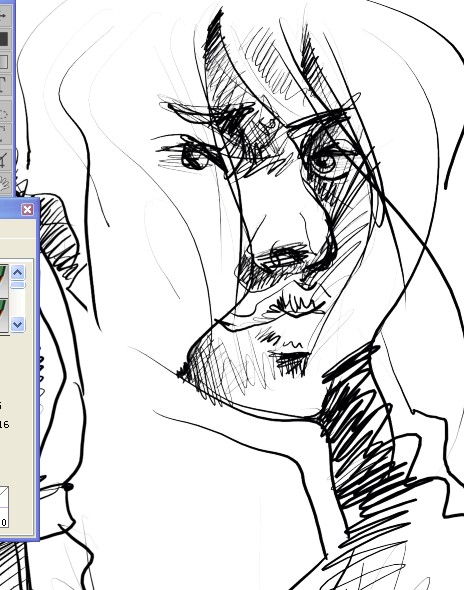The width and height of the screenshot is (464, 590).
Task: Click the swap arrow icon atop the toolbox
Action: coord(3,16)
